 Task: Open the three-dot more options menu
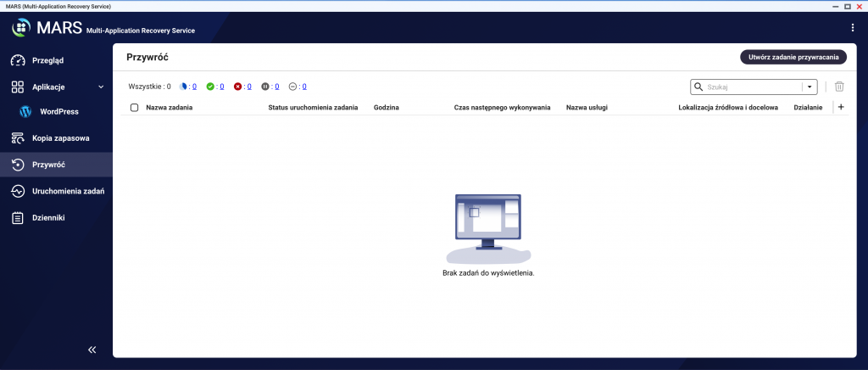pos(852,28)
